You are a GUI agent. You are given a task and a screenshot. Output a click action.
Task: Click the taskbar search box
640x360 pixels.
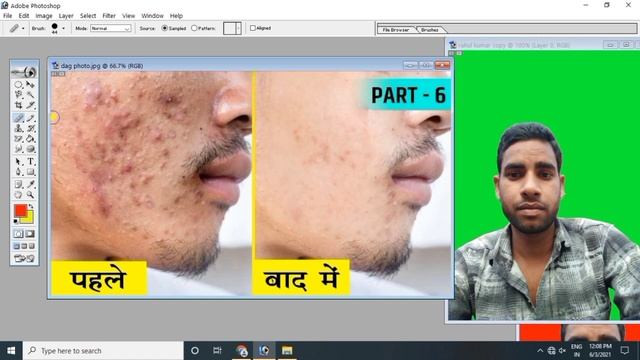point(103,350)
